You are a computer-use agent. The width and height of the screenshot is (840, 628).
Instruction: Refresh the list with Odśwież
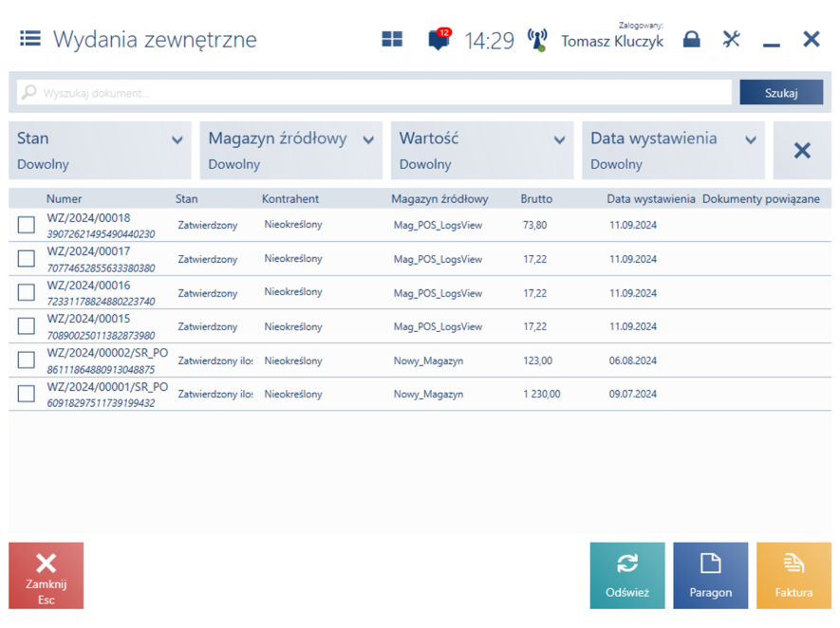coord(627,575)
